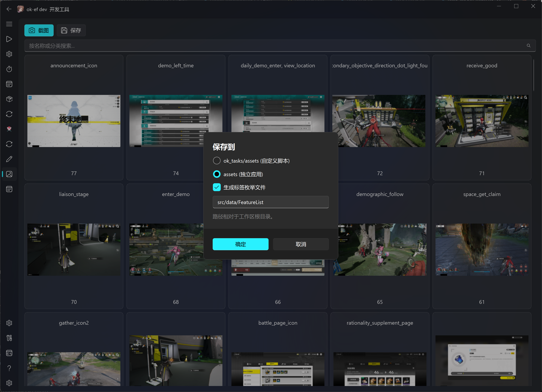Open the calendar icon just below the stopwatch
The width and height of the screenshot is (542, 392).
pyautogui.click(x=9, y=84)
